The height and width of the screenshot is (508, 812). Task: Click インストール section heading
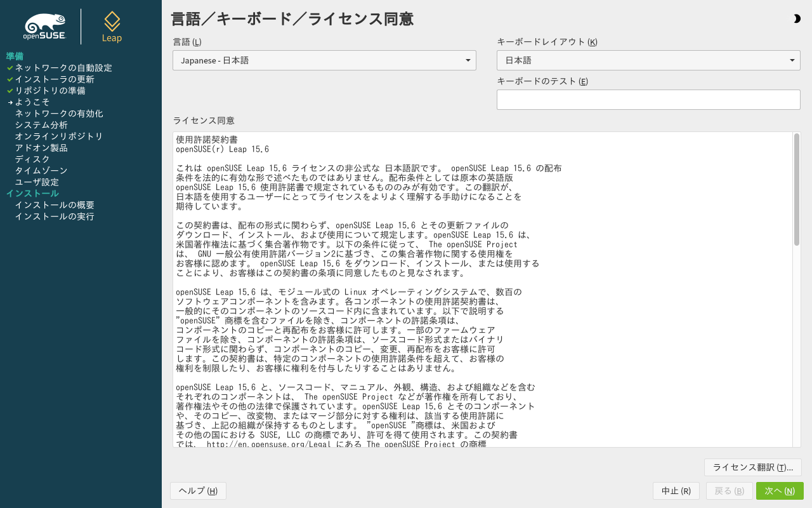[x=32, y=193]
